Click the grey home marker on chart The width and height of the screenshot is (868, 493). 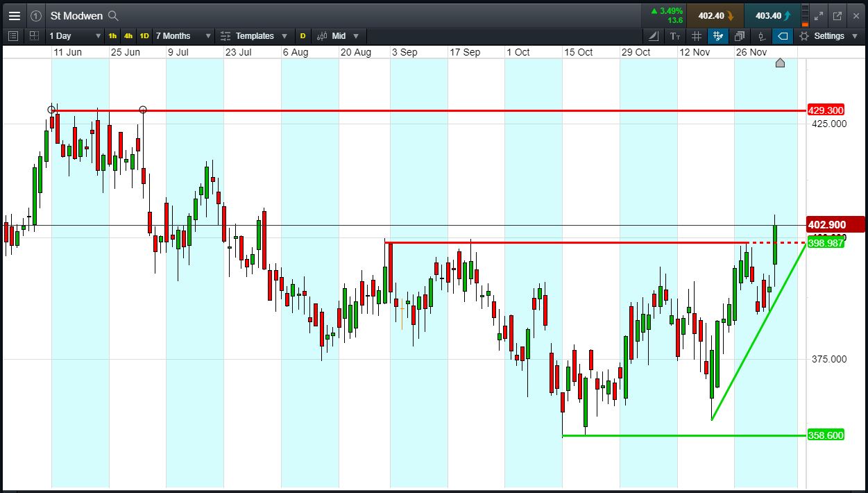pos(780,63)
